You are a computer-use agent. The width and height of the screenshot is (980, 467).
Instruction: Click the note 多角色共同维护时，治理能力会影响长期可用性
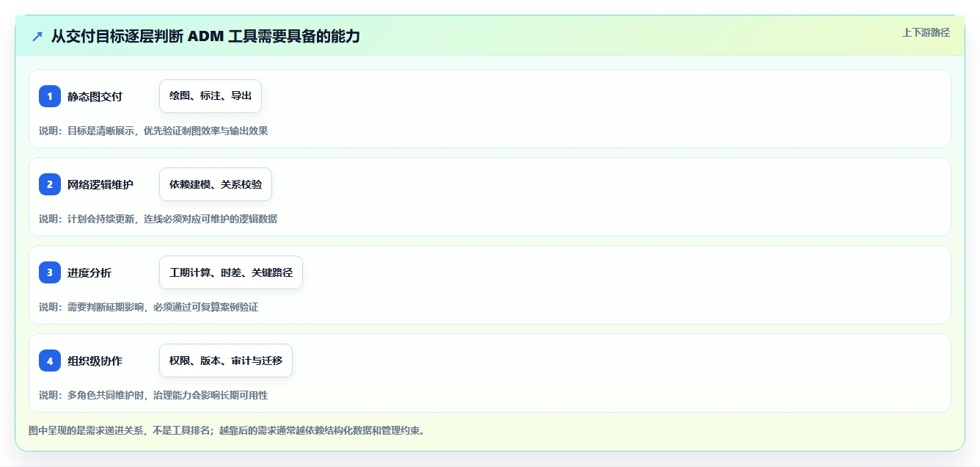click(153, 395)
